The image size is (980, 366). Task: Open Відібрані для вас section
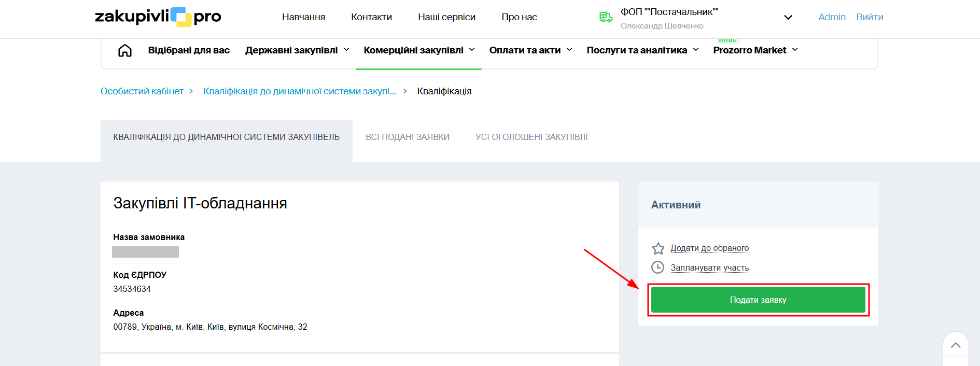(189, 50)
